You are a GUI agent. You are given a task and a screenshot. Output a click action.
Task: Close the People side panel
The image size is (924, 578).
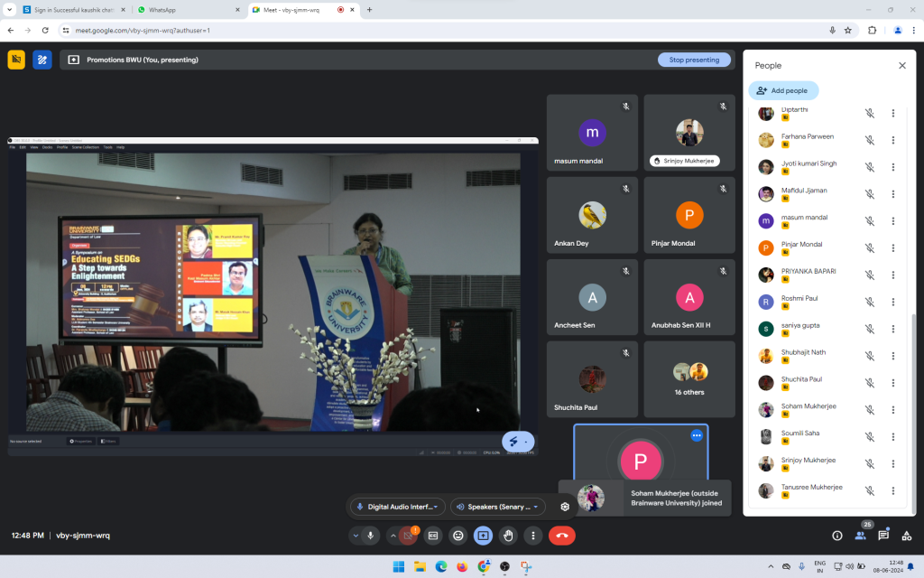tap(901, 66)
